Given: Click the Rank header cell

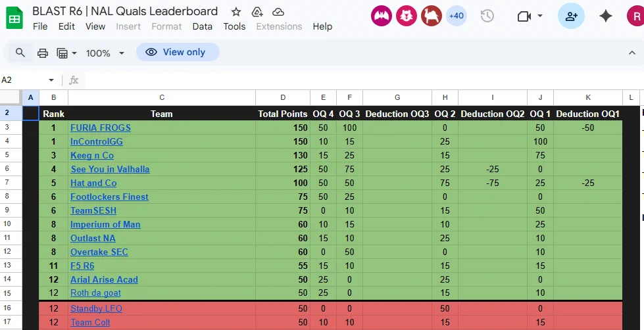Looking at the screenshot, I should coord(53,114).
